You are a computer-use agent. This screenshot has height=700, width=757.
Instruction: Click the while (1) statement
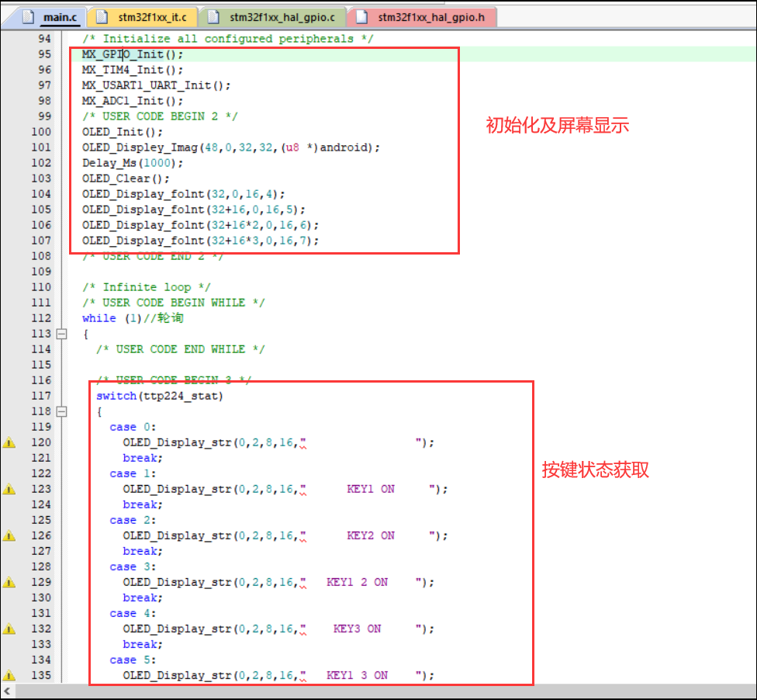click(x=112, y=318)
